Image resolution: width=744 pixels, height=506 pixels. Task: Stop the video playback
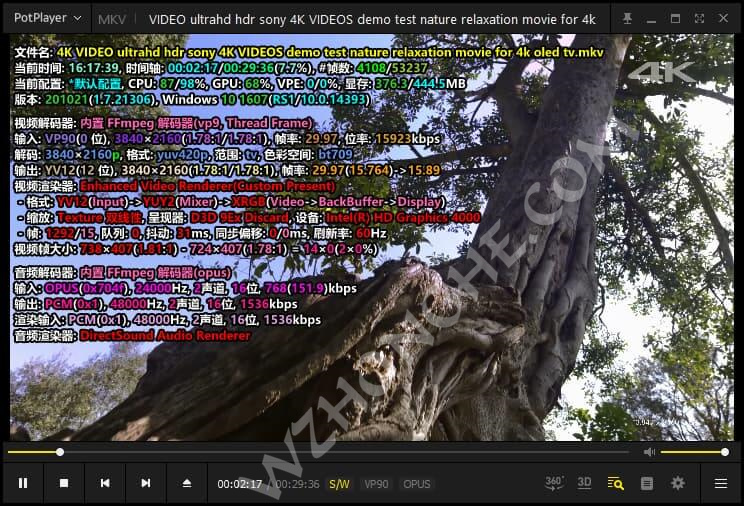coord(63,484)
